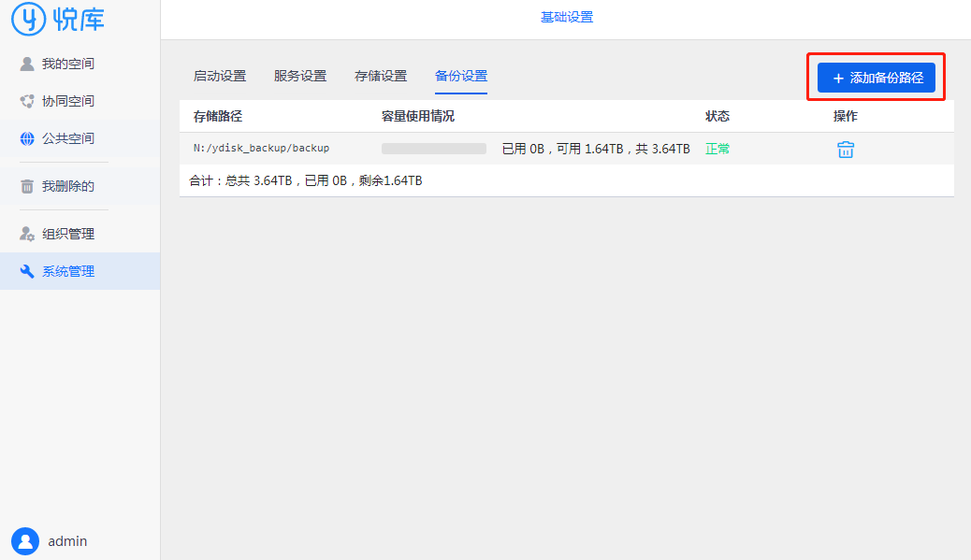Open the 存储设置 tab
Viewport: 971px width, 560px height.
pos(381,76)
